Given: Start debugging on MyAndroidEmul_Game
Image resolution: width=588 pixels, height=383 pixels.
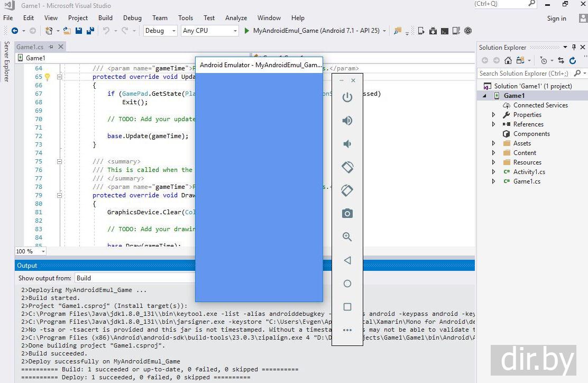Looking at the screenshot, I should tap(246, 31).
